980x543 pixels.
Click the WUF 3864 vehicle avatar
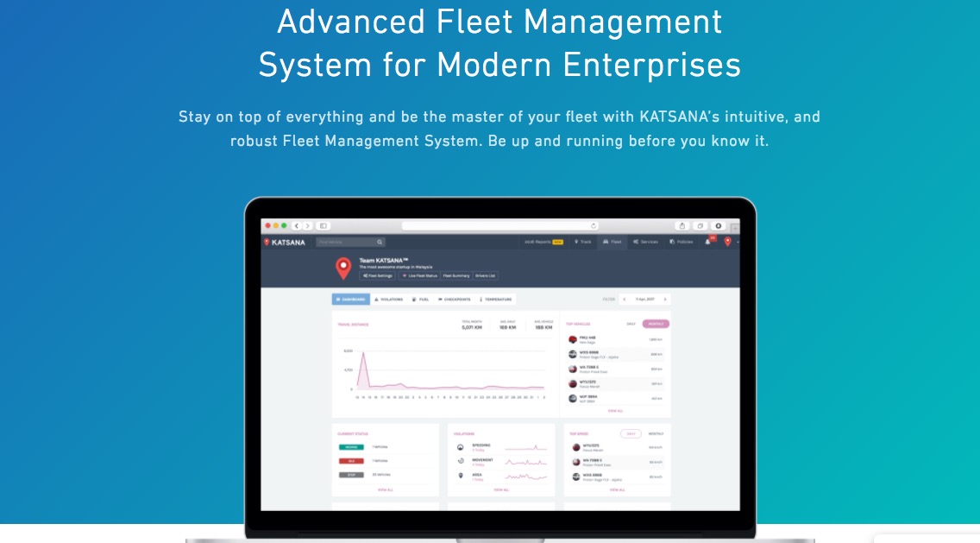pos(573,399)
